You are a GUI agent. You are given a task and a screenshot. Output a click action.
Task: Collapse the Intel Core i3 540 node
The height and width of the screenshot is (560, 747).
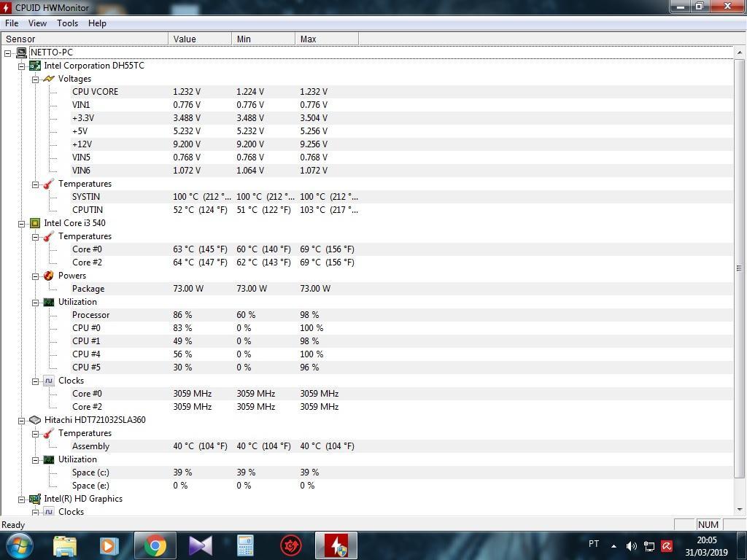(x=21, y=224)
